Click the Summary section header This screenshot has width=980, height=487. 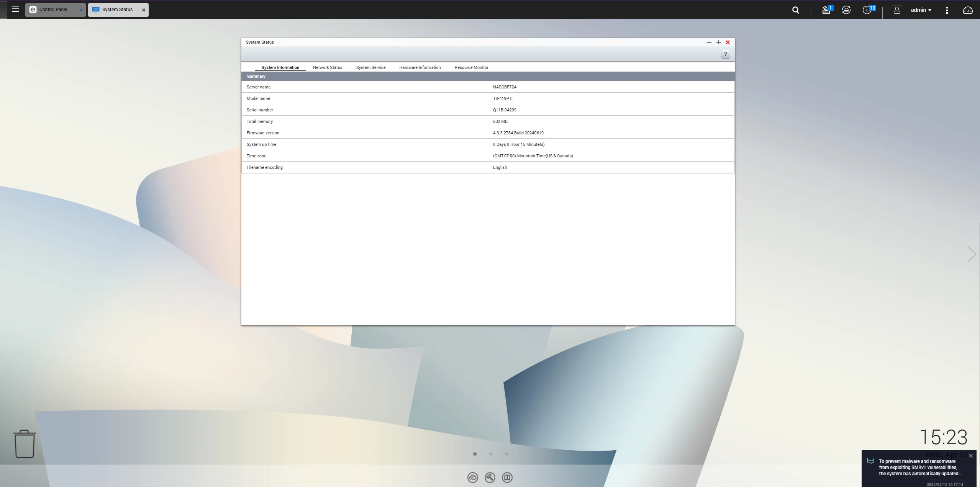pos(488,76)
